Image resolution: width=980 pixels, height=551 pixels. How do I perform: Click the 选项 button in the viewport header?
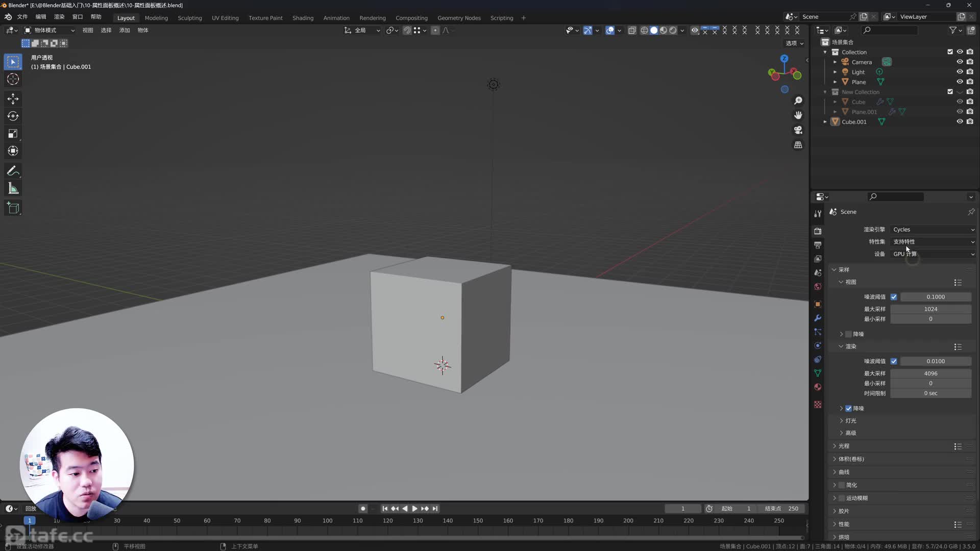(792, 43)
